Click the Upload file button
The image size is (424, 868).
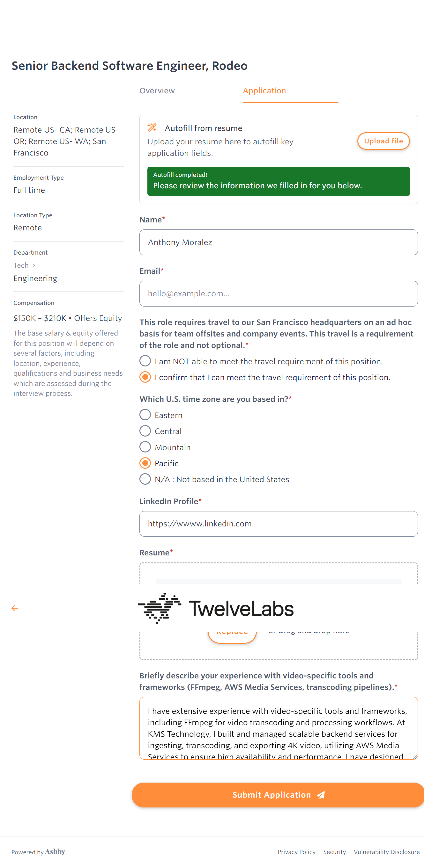pos(383,141)
